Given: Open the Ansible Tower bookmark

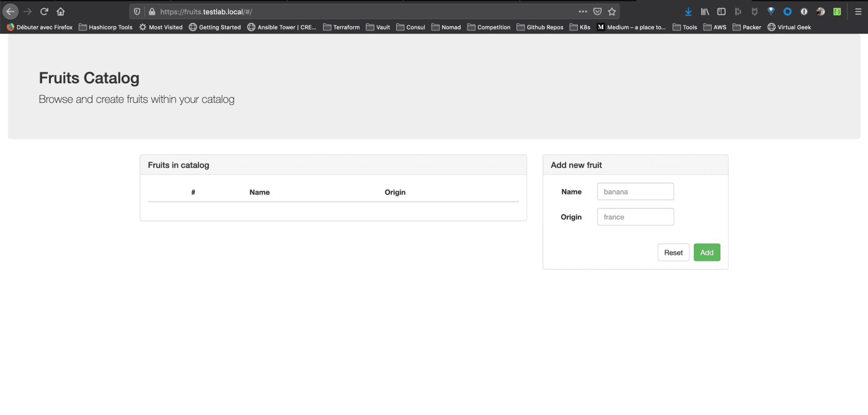Looking at the screenshot, I should pyautogui.click(x=281, y=27).
